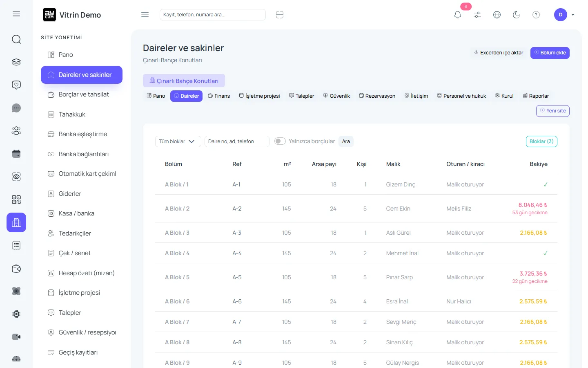Screen dimensions: 588x368
Task: Select the Çınarlı Bahçe Konutları site chip
Action: coord(184,81)
